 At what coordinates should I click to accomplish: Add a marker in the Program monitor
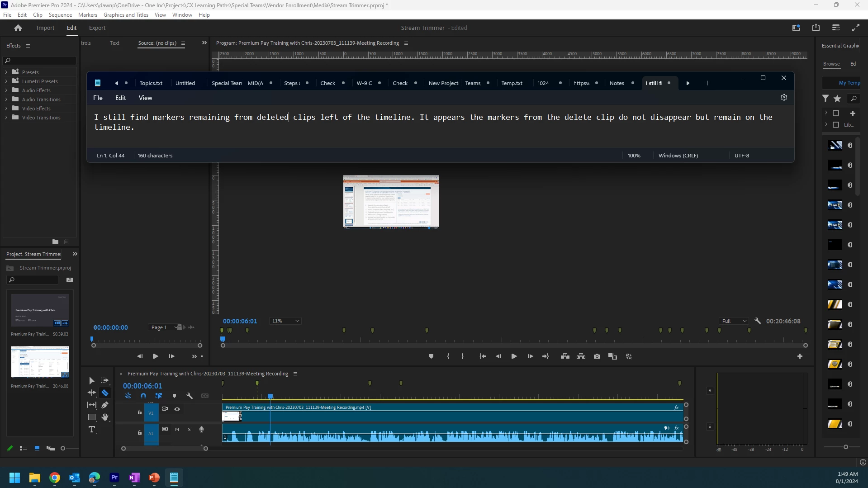pos(431,356)
